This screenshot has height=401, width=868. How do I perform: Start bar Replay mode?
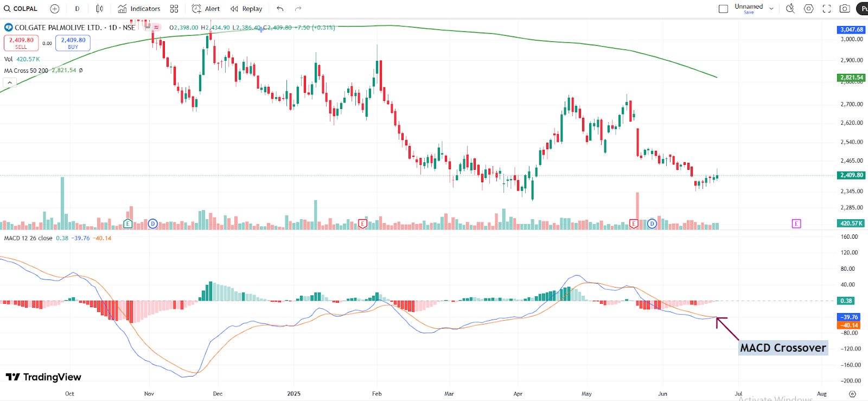point(246,9)
